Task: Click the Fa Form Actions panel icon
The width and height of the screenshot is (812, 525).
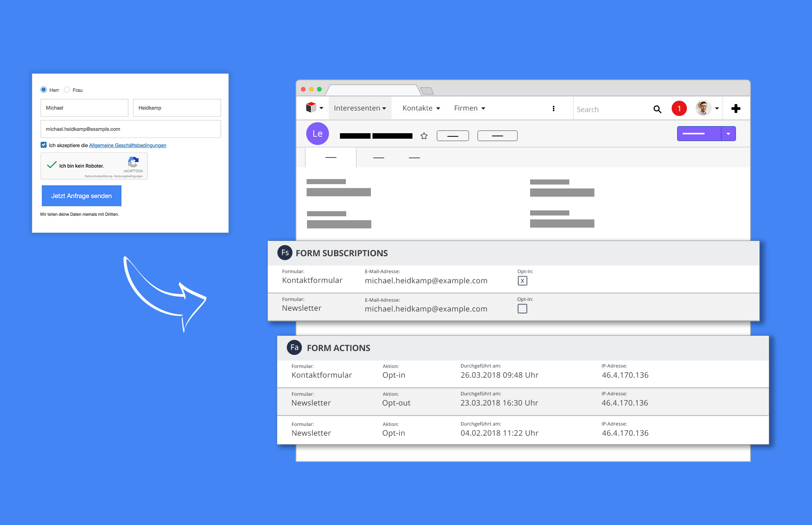Action: [294, 348]
